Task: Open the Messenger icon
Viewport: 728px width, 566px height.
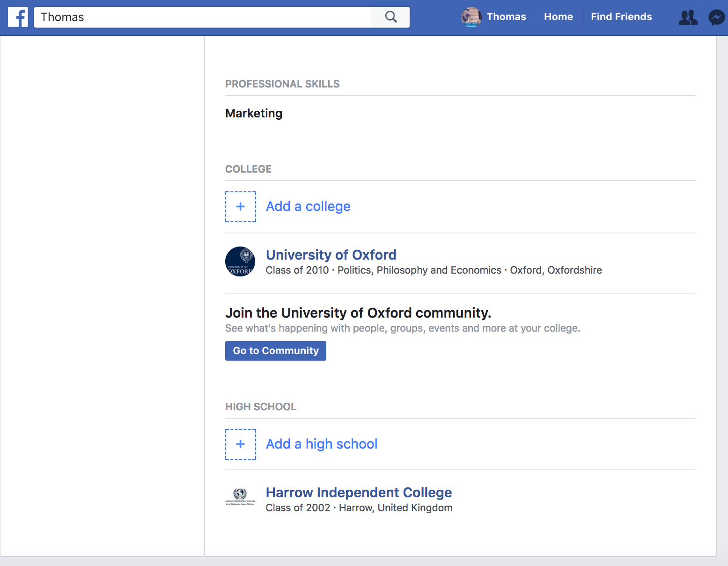Action: pos(717,17)
